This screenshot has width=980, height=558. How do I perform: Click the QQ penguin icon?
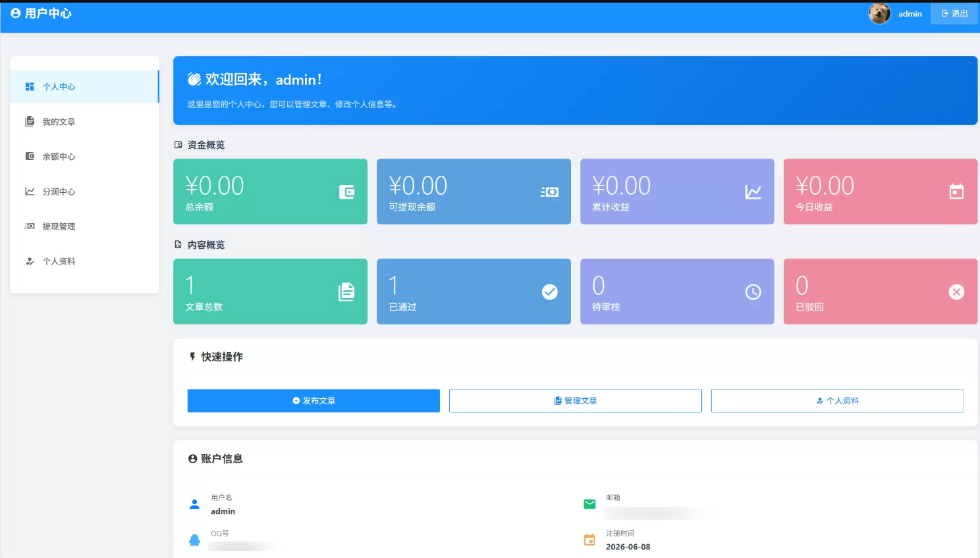(194, 540)
